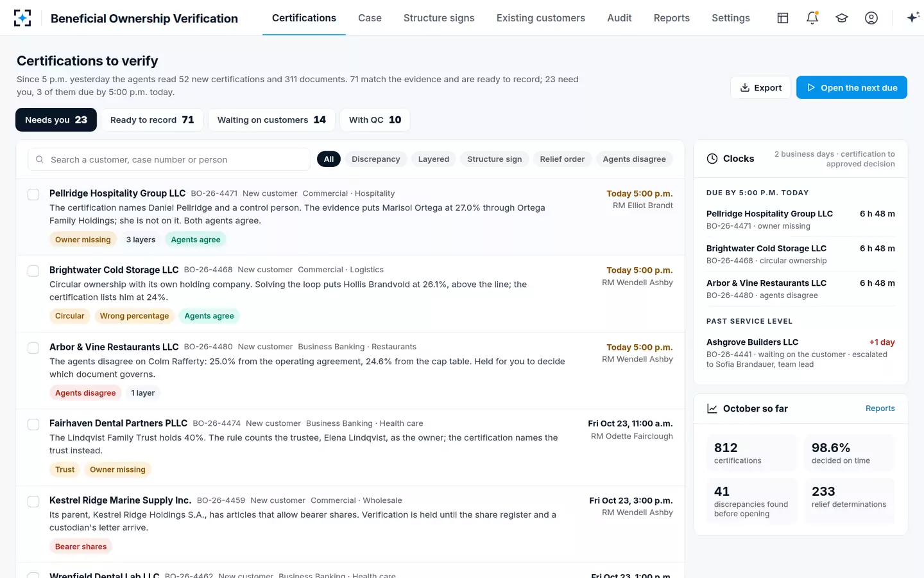
Task: Click the Export button
Action: [761, 87]
